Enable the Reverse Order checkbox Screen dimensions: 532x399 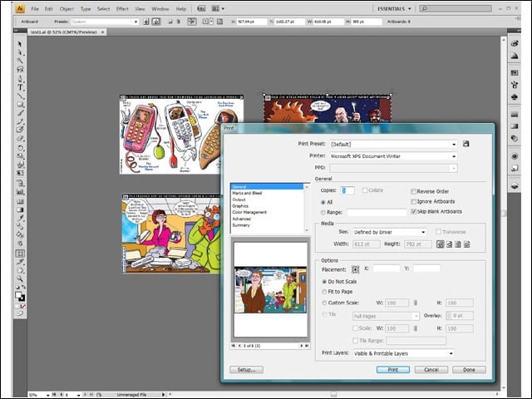[413, 192]
